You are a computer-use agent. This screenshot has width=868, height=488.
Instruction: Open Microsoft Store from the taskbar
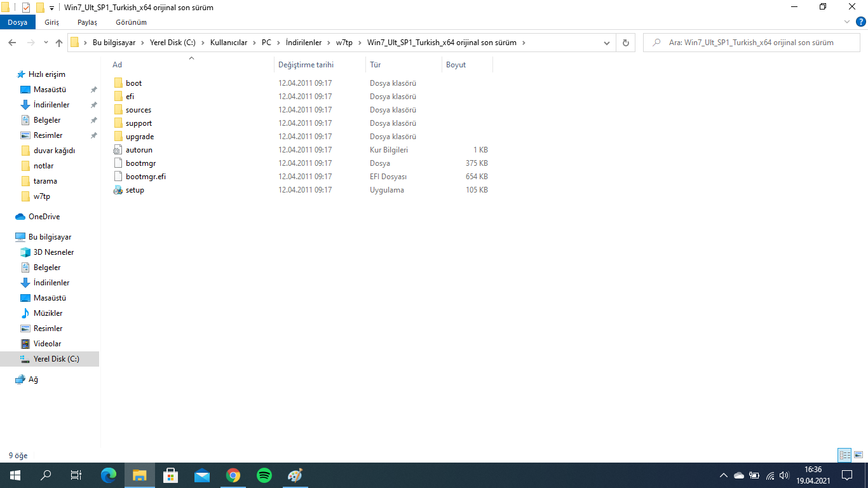[171, 475]
